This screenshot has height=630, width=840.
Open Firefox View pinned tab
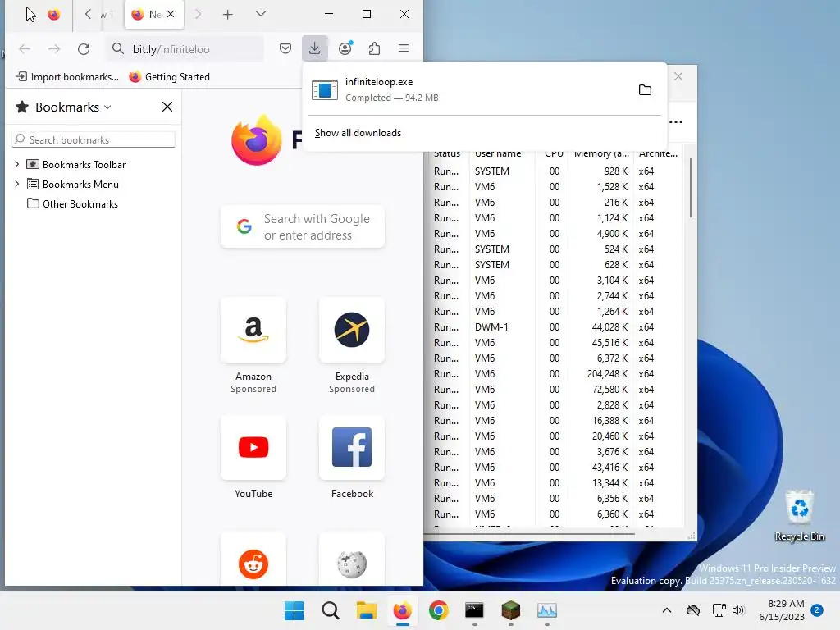[53, 15]
